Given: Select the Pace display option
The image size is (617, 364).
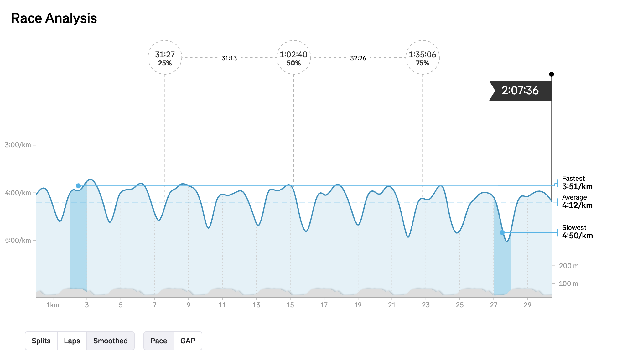Looking at the screenshot, I should coord(158,341).
